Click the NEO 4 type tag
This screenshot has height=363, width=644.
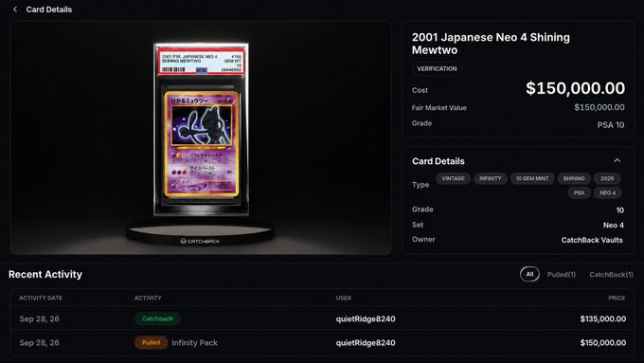pyautogui.click(x=607, y=192)
